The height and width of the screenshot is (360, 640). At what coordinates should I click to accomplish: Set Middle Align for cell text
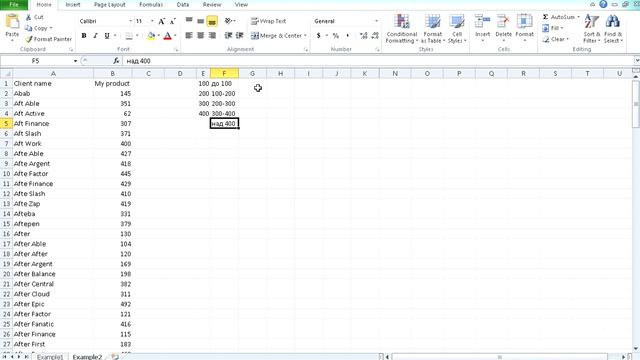point(200,21)
